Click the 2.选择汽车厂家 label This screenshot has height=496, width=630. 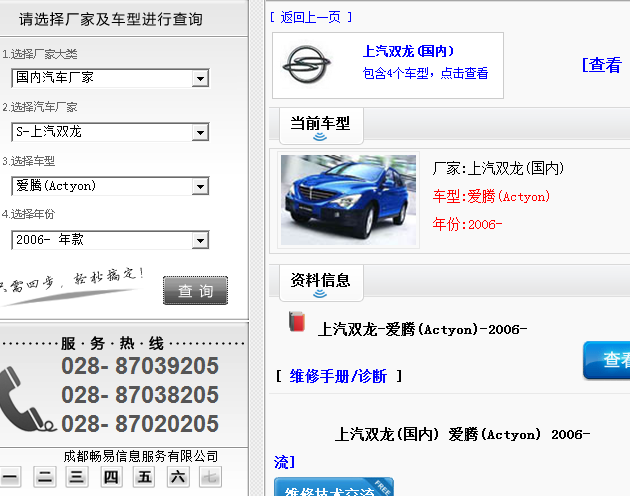click(40, 107)
